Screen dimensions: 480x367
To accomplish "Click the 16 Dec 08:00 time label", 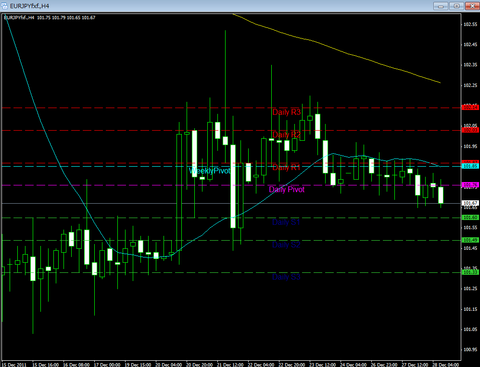I will 76,364.
